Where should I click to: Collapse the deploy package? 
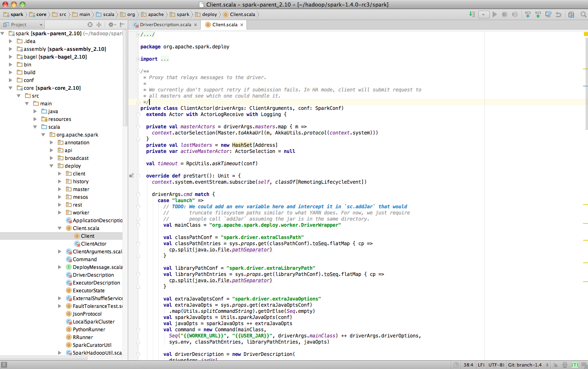[52, 166]
